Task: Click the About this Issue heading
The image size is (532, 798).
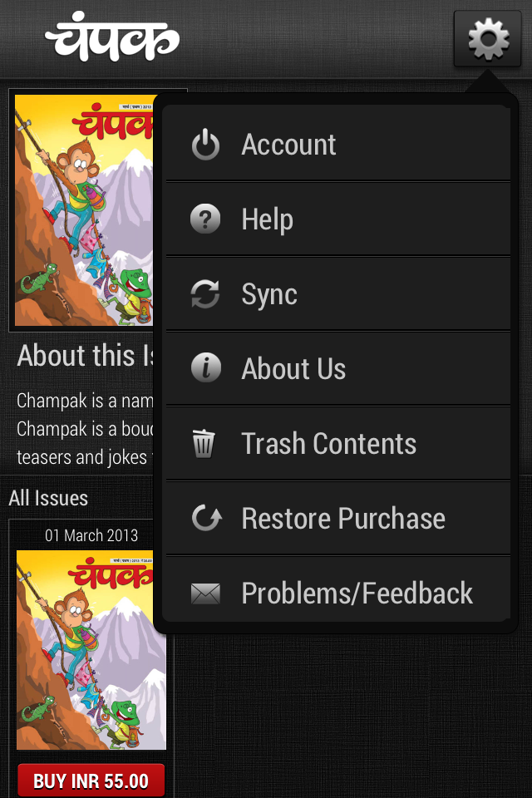Action: (x=85, y=355)
